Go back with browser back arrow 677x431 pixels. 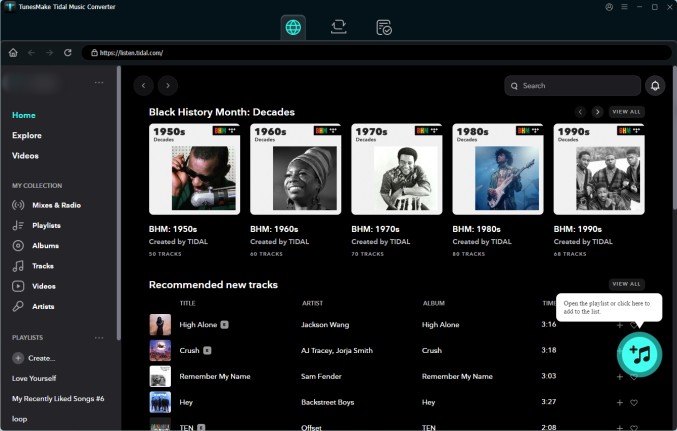[x=32, y=53]
